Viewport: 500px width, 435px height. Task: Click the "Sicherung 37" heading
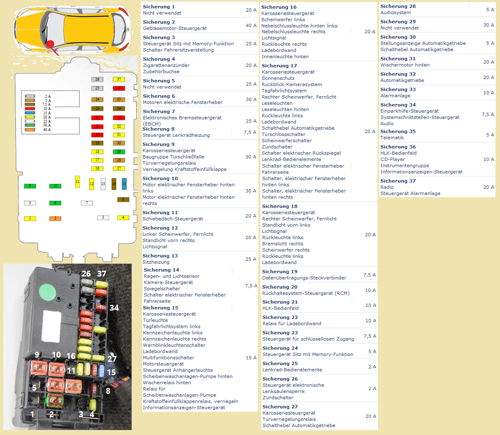click(398, 181)
